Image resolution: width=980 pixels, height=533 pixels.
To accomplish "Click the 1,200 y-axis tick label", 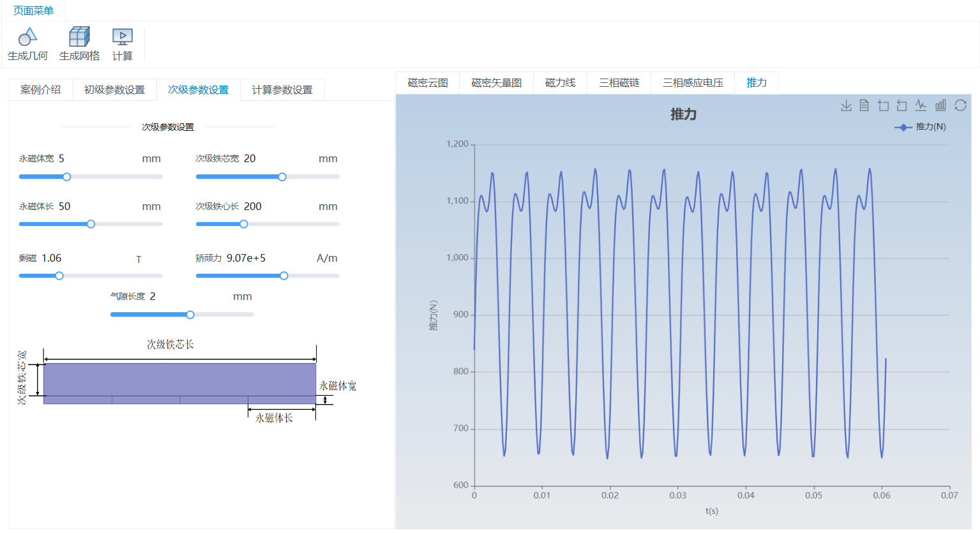I will tap(457, 144).
